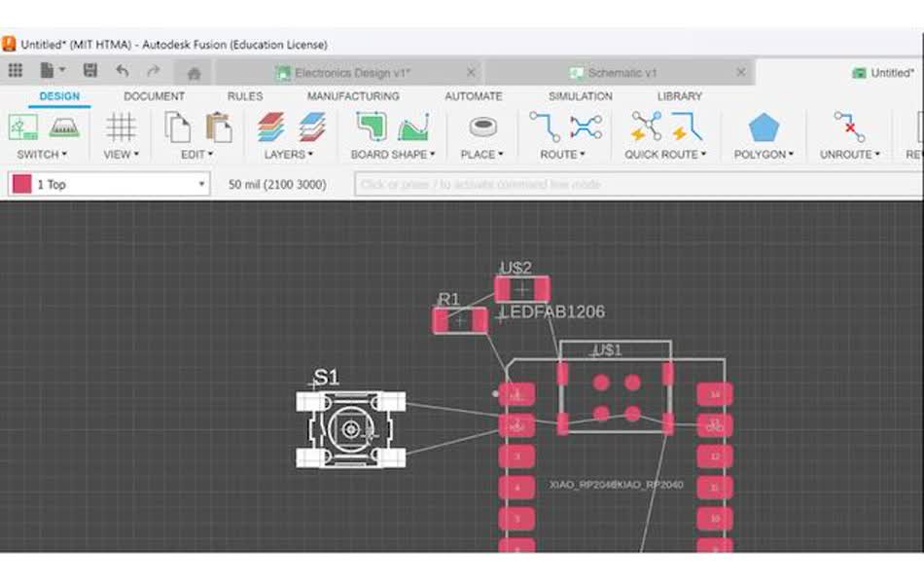924x584 pixels.
Task: Click the View grid icon
Action: [121, 127]
